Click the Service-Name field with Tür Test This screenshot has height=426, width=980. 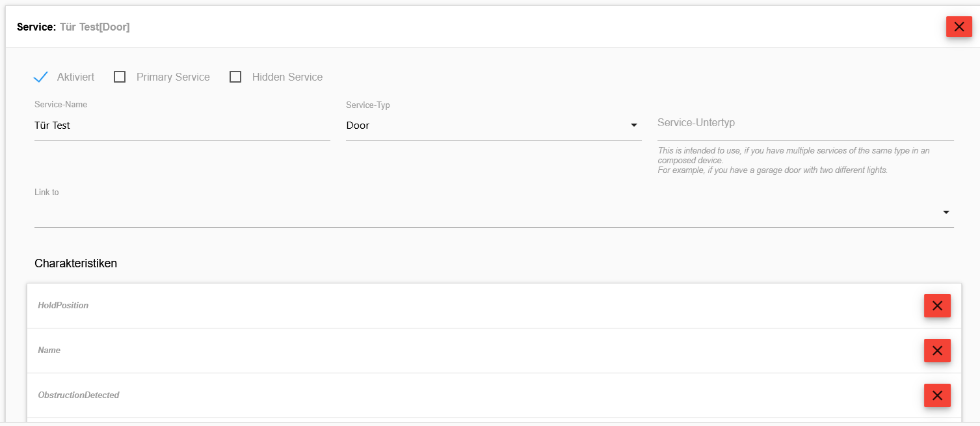point(182,126)
